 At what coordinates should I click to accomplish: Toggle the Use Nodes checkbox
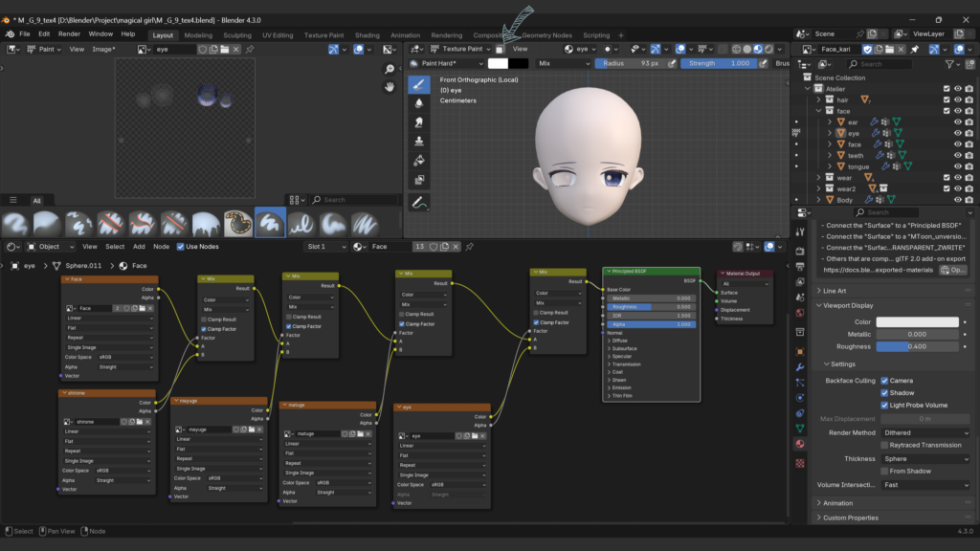pyautogui.click(x=179, y=247)
